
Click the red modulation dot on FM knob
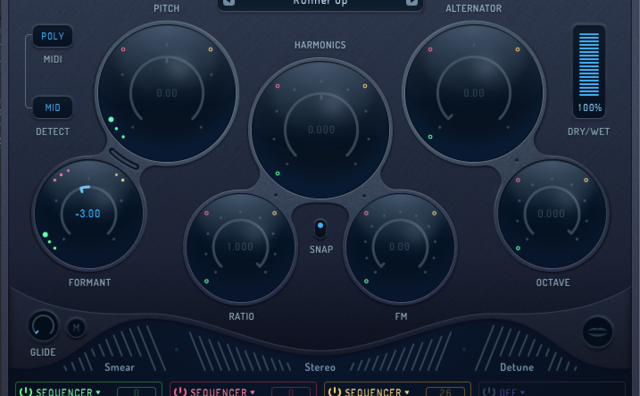click(366, 213)
